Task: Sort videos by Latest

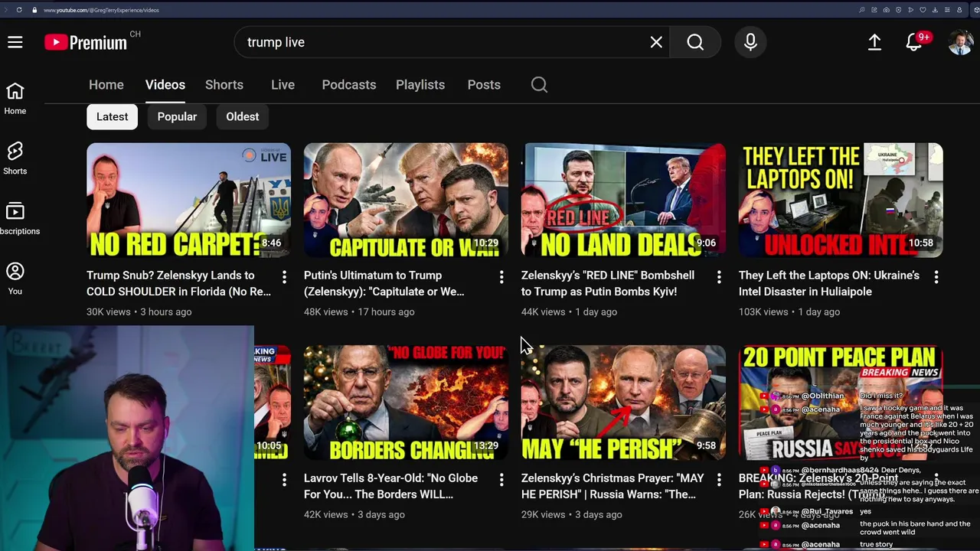Action: [x=112, y=116]
